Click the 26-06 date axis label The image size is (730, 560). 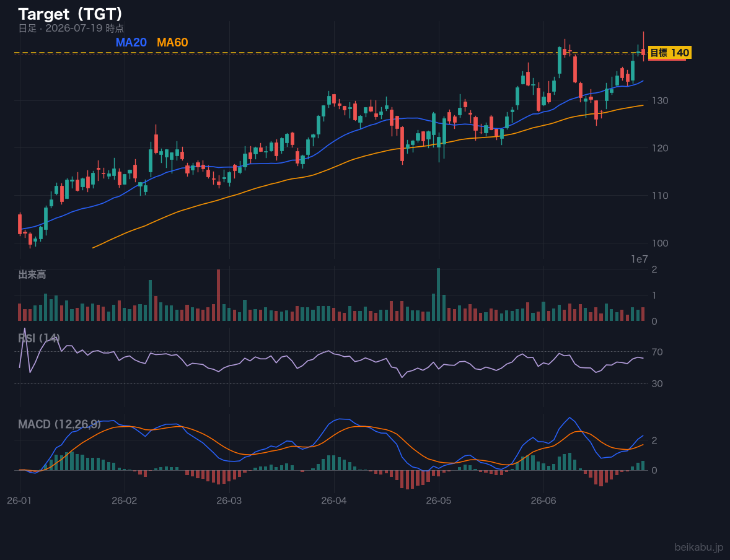coord(543,501)
